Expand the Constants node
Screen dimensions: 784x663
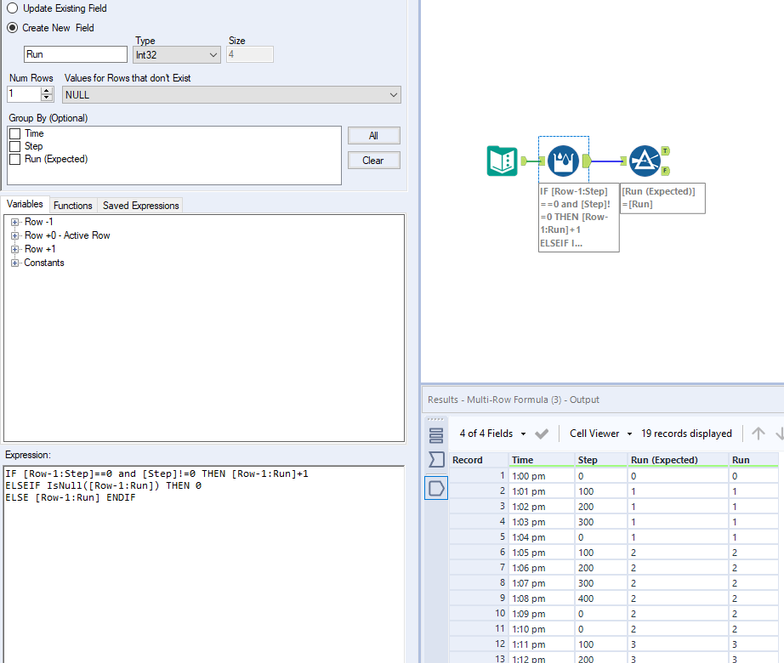(x=15, y=263)
